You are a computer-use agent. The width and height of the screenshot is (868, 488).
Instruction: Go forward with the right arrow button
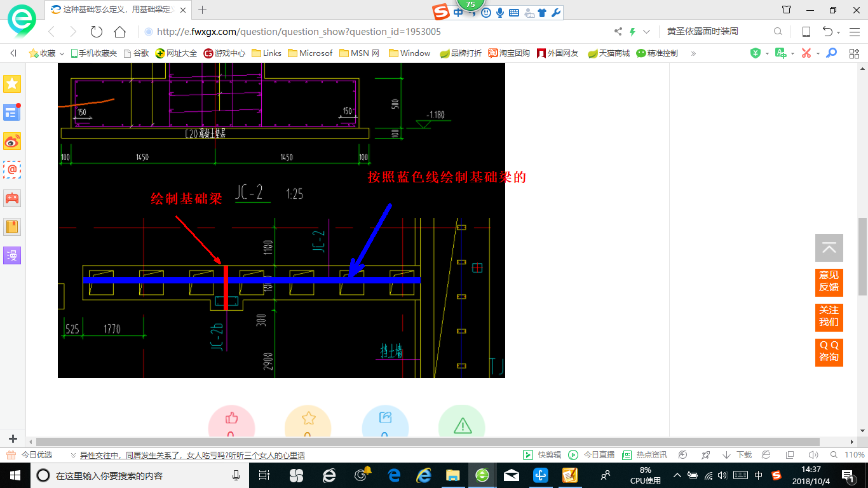coord(73,32)
